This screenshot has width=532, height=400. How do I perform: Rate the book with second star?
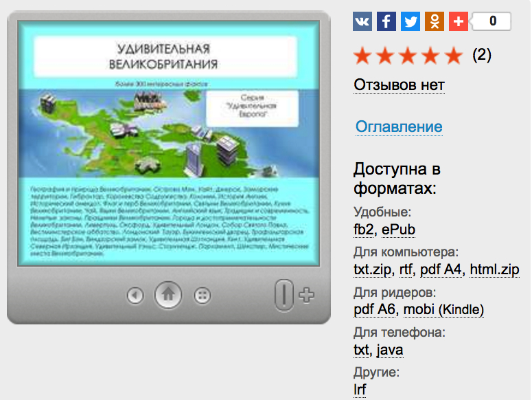(x=385, y=56)
